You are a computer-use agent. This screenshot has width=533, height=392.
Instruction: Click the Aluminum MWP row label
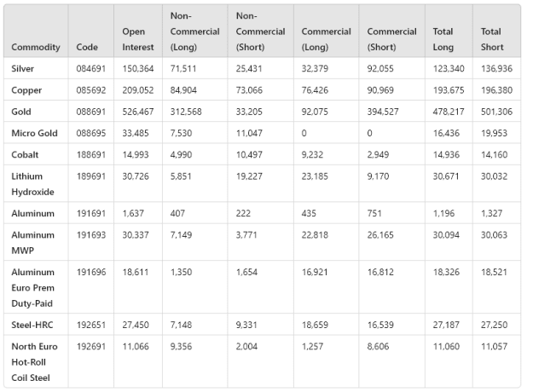coord(32,243)
